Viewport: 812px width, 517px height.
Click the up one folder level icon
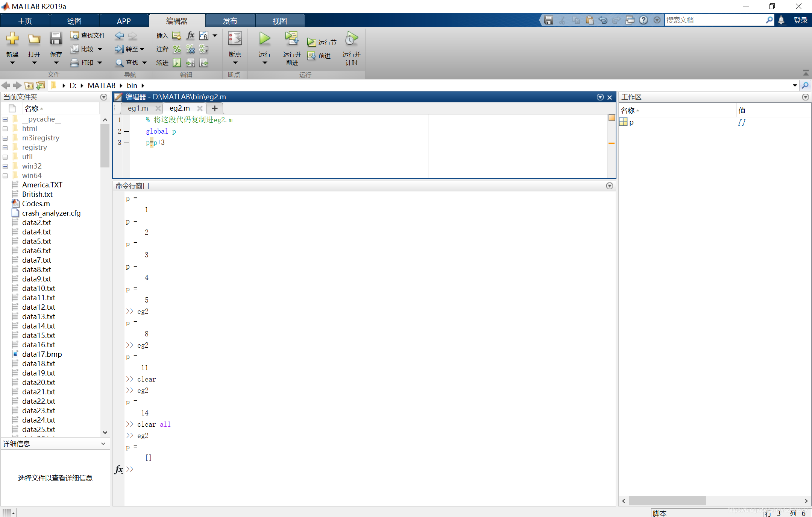tap(29, 85)
